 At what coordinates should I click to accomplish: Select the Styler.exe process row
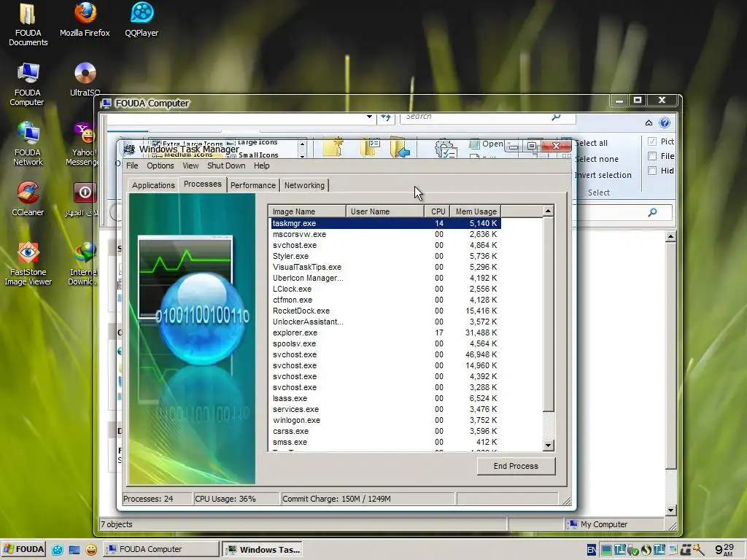(386, 256)
